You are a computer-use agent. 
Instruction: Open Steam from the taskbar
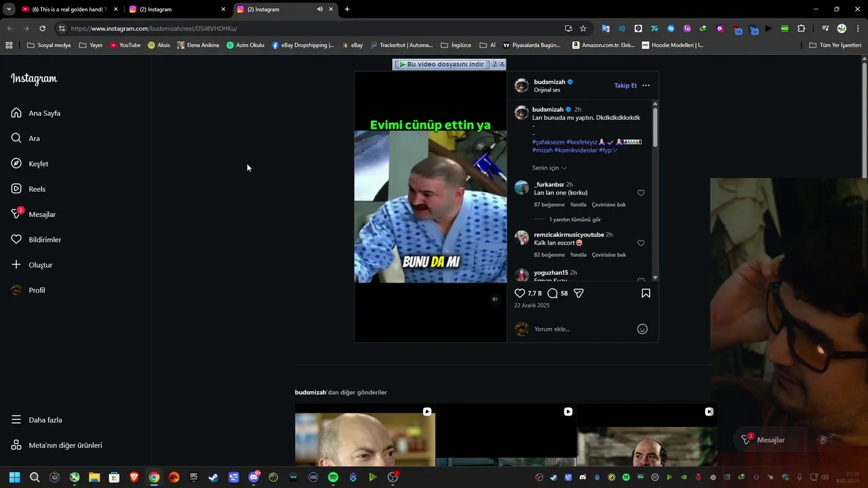[214, 477]
